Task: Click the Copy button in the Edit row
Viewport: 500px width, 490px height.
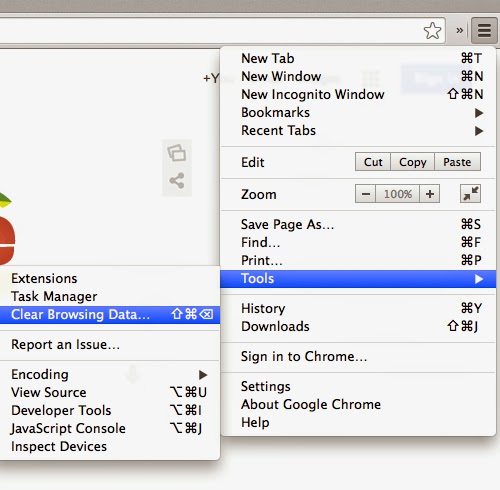Action: point(412,162)
